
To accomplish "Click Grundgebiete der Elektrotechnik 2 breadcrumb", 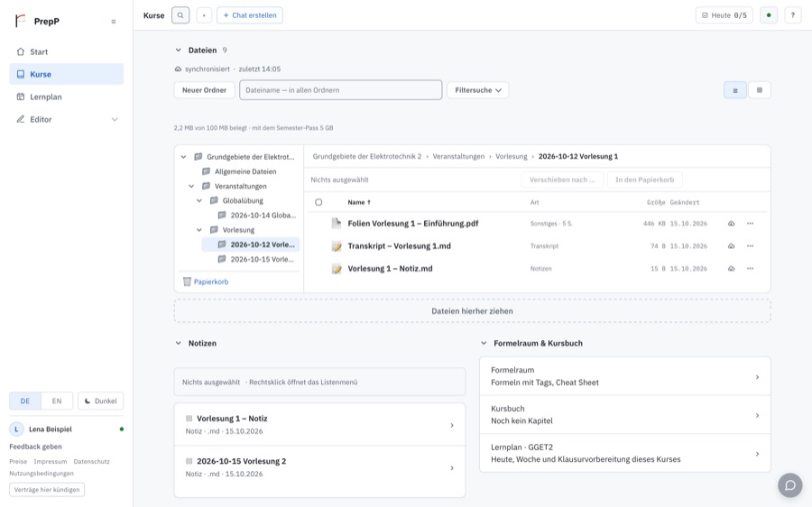I will 366,156.
